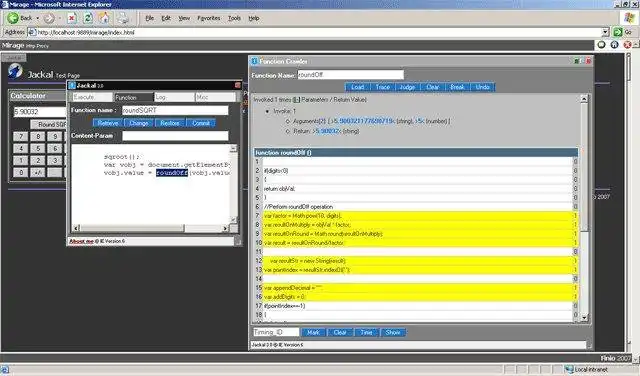Screen dimensions: 640x376
Task: Open the IE Home page icon
Action: point(104,18)
